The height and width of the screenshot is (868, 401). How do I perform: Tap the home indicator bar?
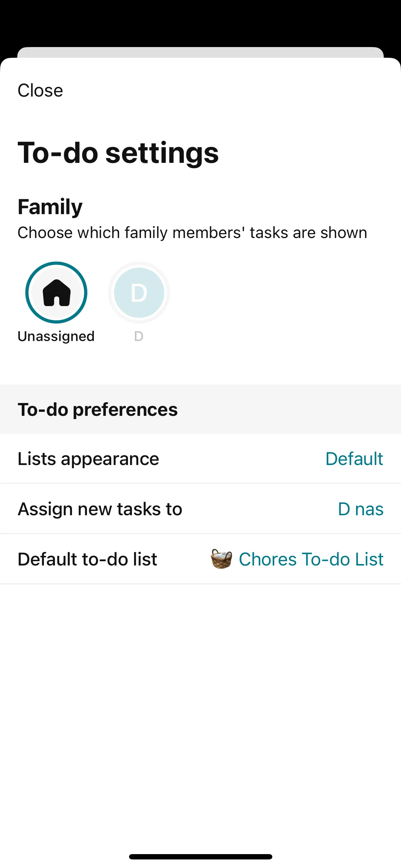200,857
